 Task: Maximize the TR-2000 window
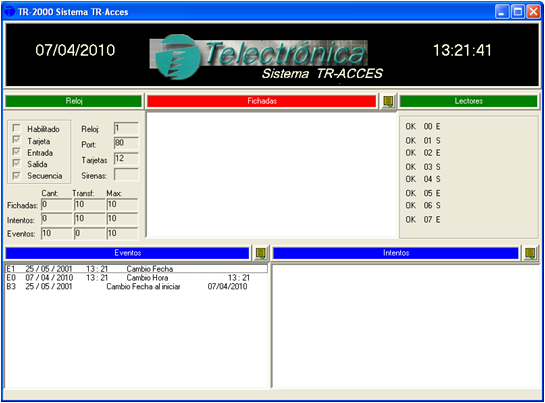click(x=518, y=12)
